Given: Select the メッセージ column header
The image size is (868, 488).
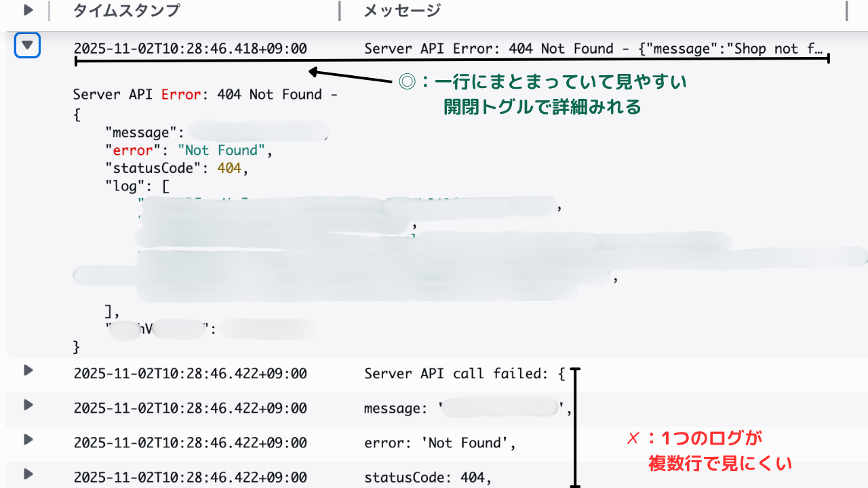Looking at the screenshot, I should pyautogui.click(x=402, y=10).
